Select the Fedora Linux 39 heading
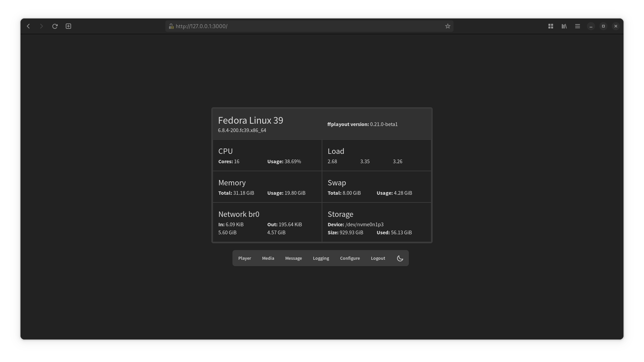This screenshot has height=362, width=644. [x=251, y=120]
